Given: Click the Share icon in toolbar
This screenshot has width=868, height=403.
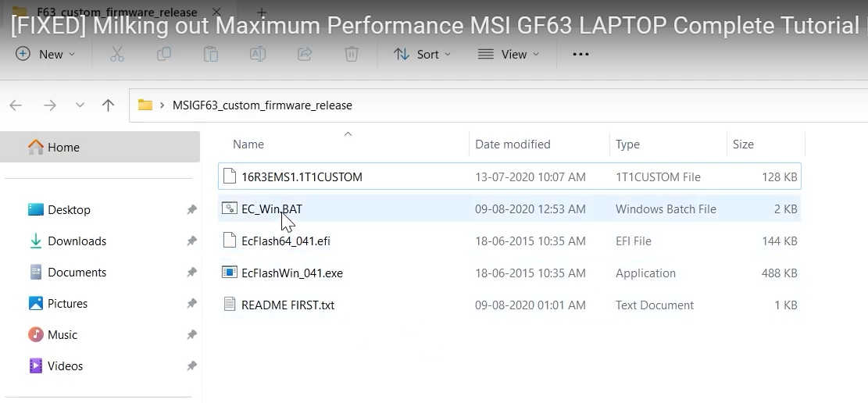Looking at the screenshot, I should point(305,54).
